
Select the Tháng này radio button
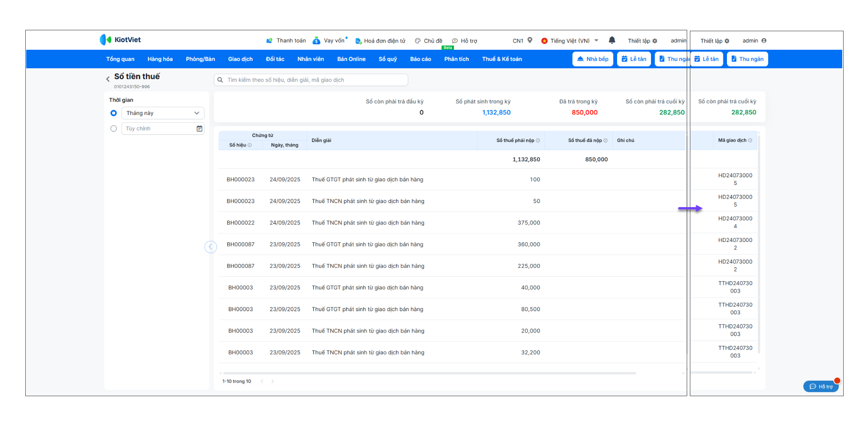click(113, 113)
